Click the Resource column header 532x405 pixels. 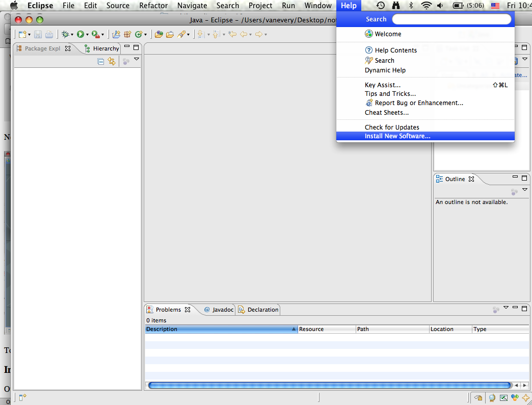[x=327, y=329]
